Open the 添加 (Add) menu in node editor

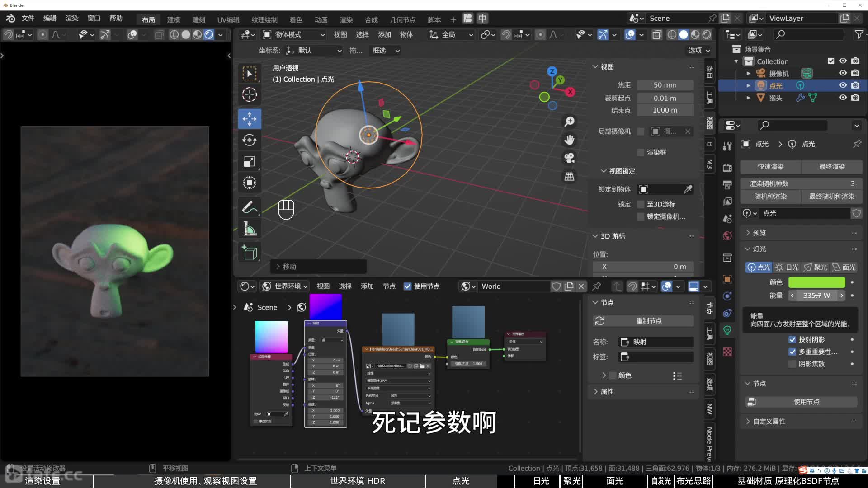(x=366, y=286)
